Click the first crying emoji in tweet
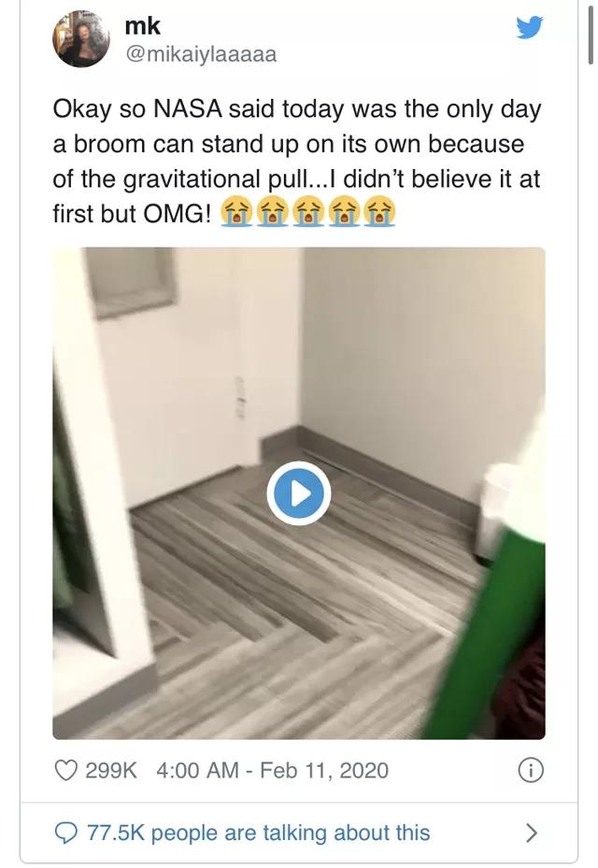The image size is (598, 868). click(x=236, y=213)
